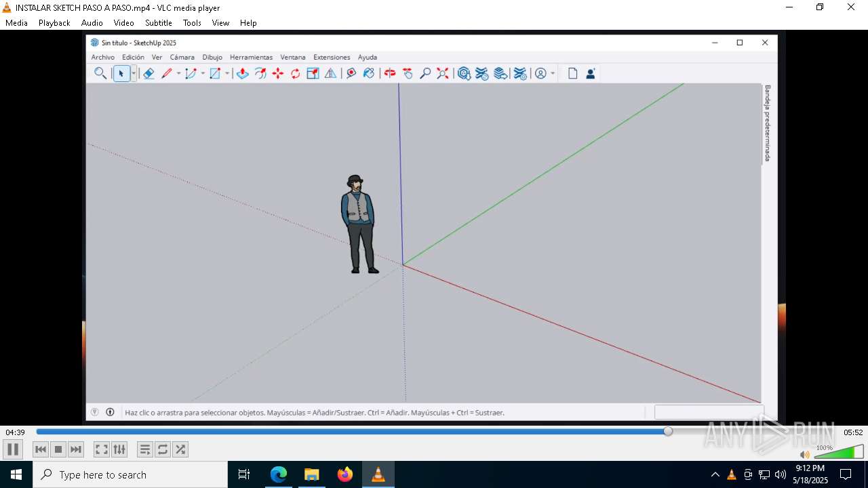Open the 3D Warehouse icon
Image resolution: width=868 pixels, height=488 pixels.
coord(464,73)
